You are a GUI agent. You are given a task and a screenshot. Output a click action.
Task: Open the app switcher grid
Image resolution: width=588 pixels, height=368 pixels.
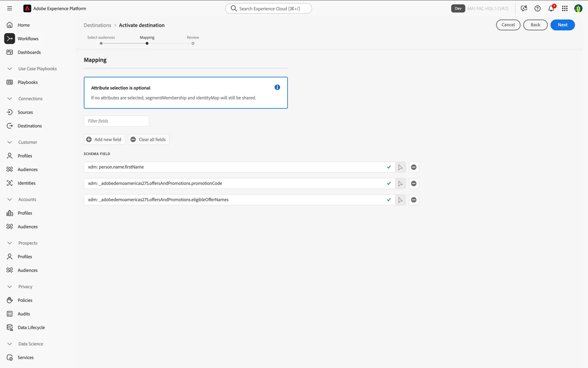point(565,9)
